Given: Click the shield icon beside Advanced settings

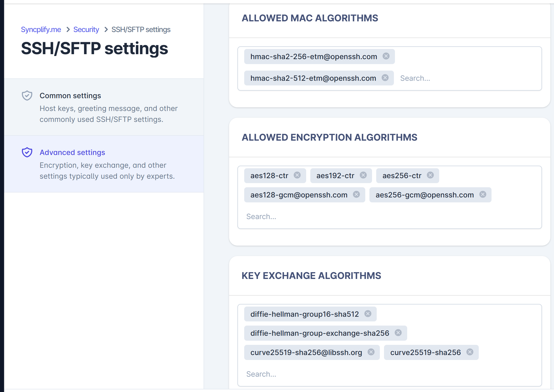Looking at the screenshot, I should 27,152.
